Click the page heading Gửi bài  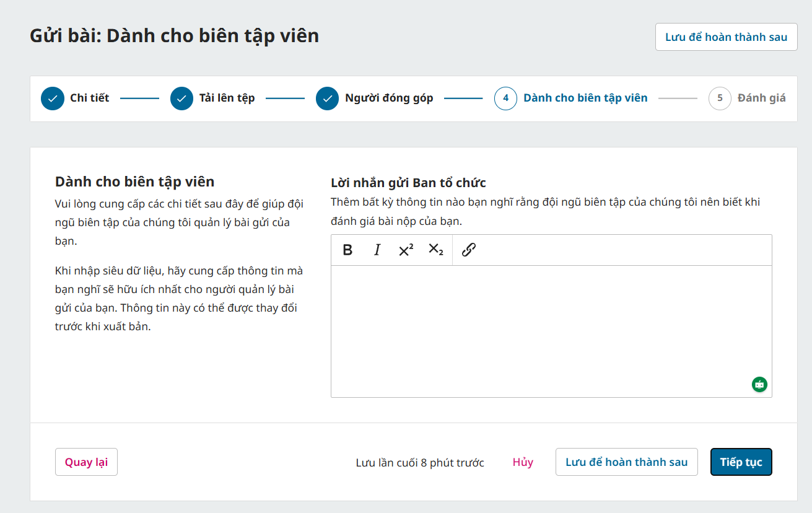coord(174,36)
